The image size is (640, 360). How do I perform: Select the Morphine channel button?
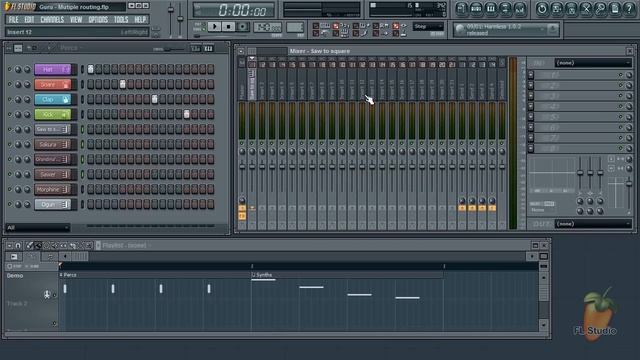click(53, 189)
